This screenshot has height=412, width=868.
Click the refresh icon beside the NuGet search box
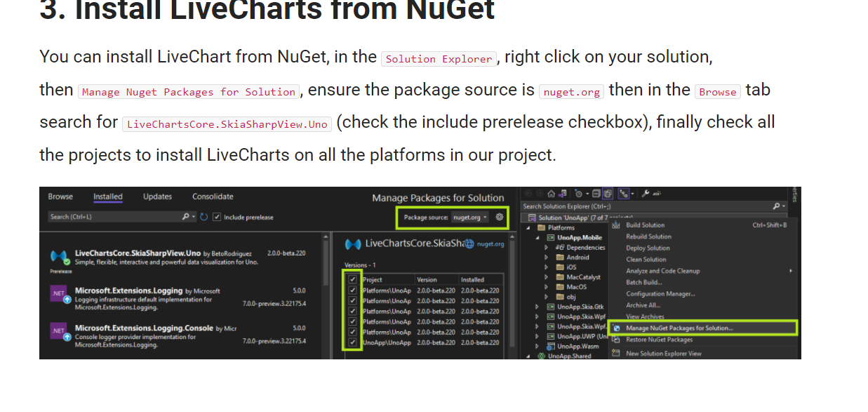point(203,218)
